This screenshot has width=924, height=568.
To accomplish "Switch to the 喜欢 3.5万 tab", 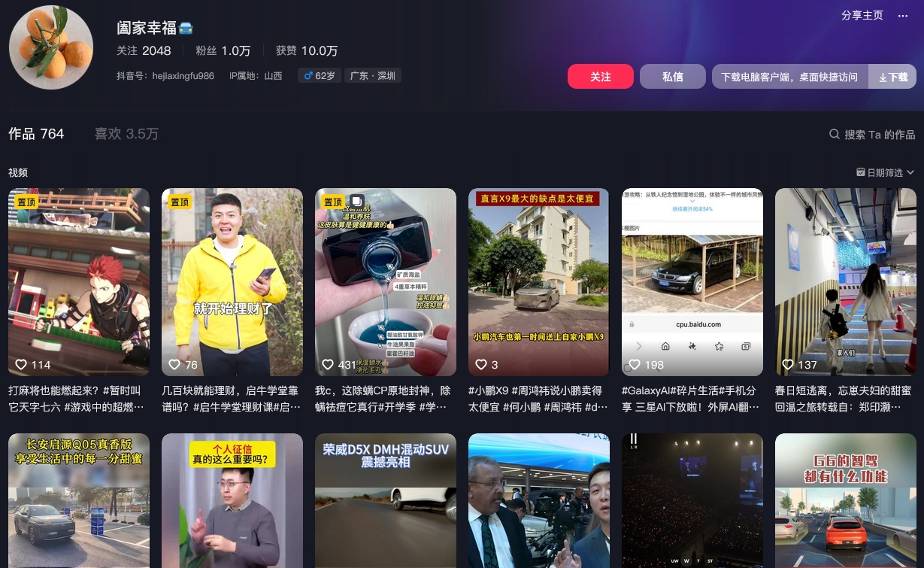I will 126,134.
